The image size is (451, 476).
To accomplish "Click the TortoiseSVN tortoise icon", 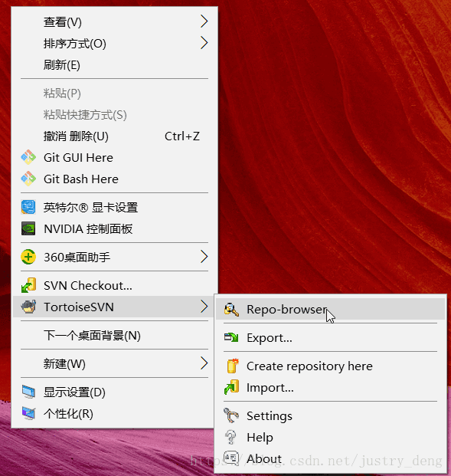I will (28, 307).
